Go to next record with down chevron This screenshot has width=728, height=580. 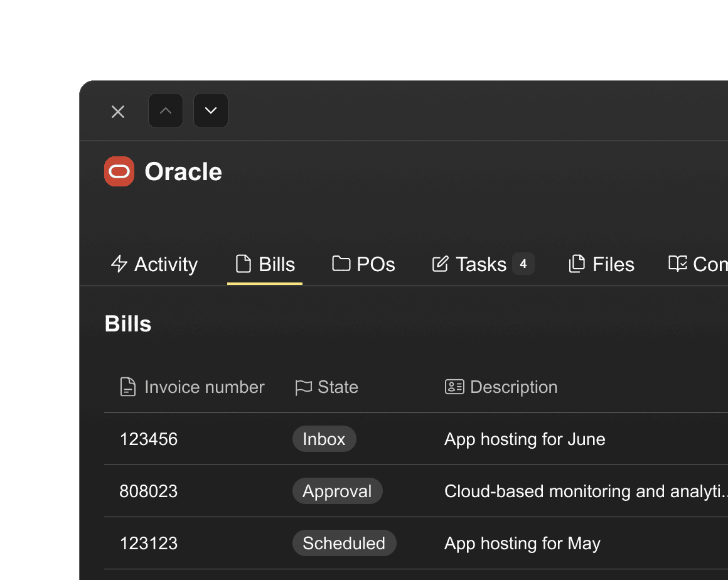click(211, 110)
